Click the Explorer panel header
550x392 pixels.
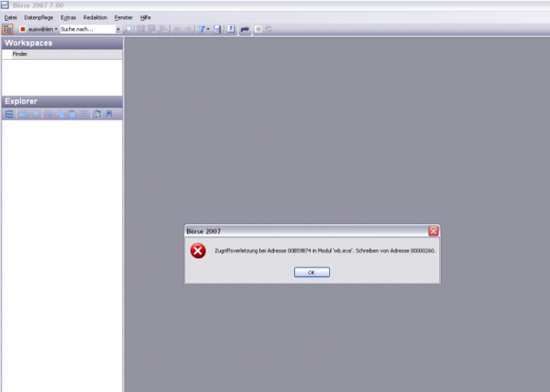[x=62, y=101]
